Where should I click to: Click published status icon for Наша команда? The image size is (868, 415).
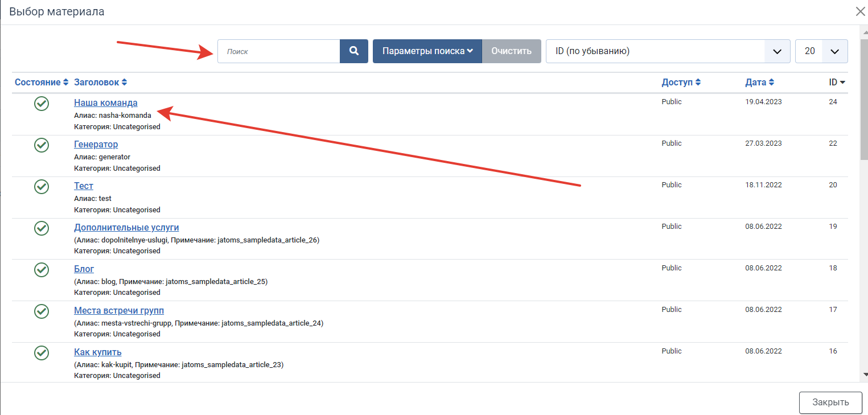[x=42, y=104]
